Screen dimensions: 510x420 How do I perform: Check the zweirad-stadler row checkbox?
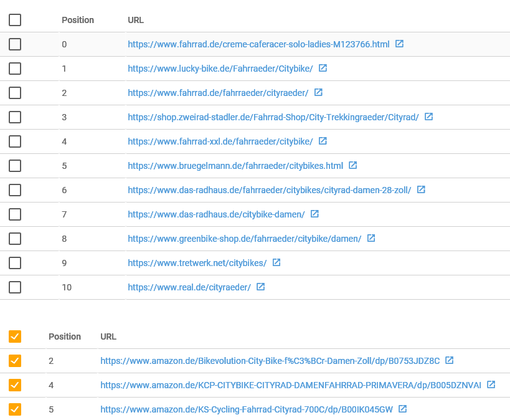click(x=15, y=117)
